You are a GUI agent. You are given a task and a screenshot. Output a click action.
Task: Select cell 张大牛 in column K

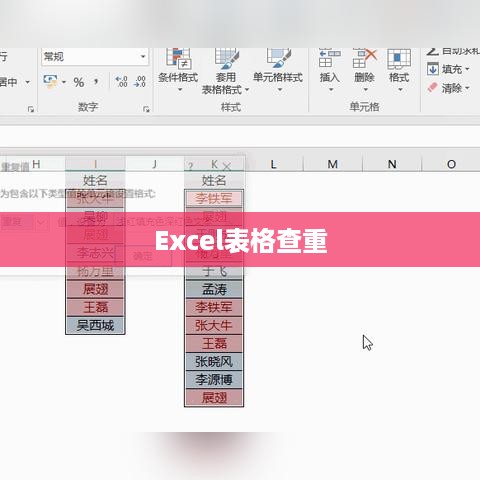214,325
